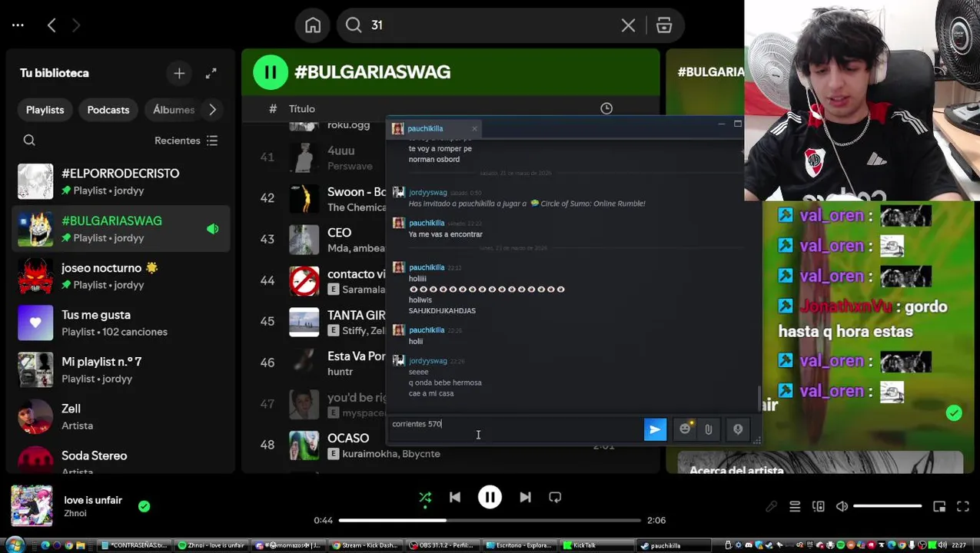Mute the Spotify volume

[x=842, y=506]
